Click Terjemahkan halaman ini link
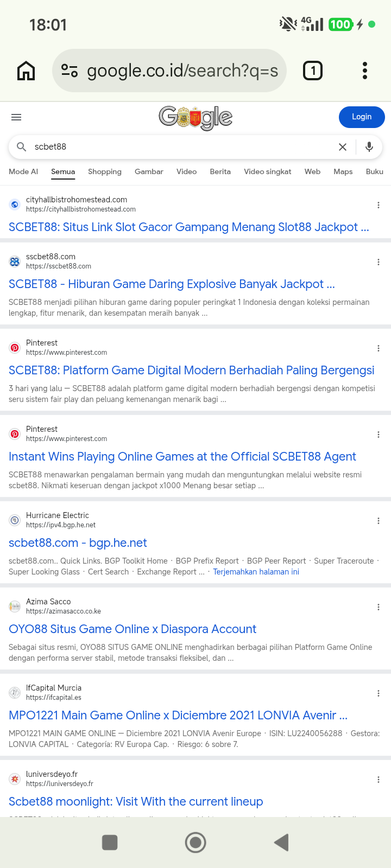The height and width of the screenshot is (868, 391). click(x=256, y=572)
